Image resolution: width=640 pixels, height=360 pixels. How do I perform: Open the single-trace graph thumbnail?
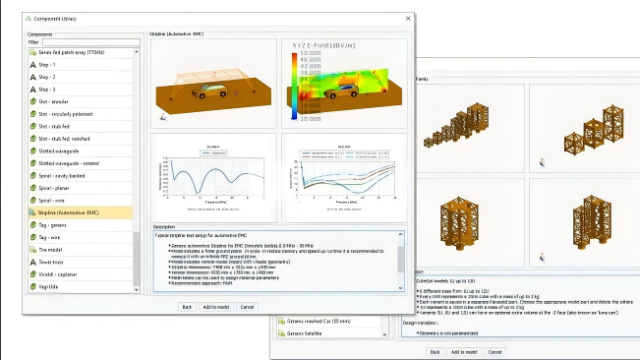(213, 178)
